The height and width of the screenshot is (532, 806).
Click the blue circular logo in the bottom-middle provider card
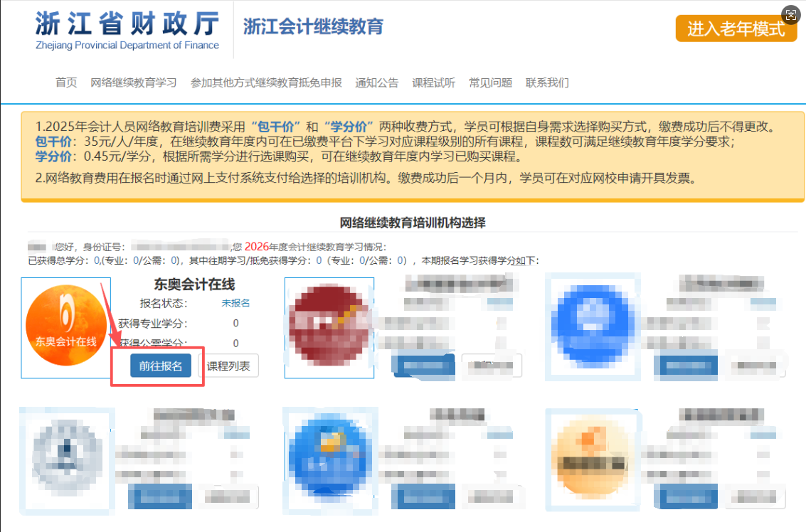click(x=329, y=459)
